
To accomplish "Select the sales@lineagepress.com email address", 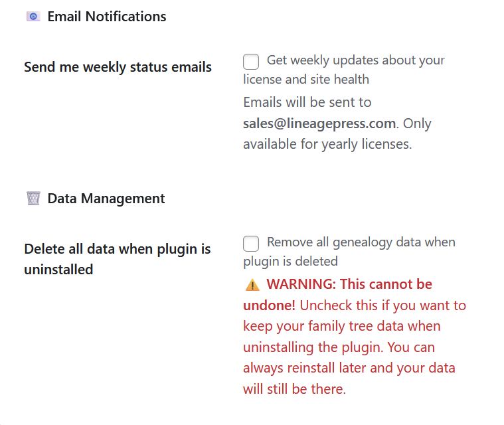I will point(319,124).
